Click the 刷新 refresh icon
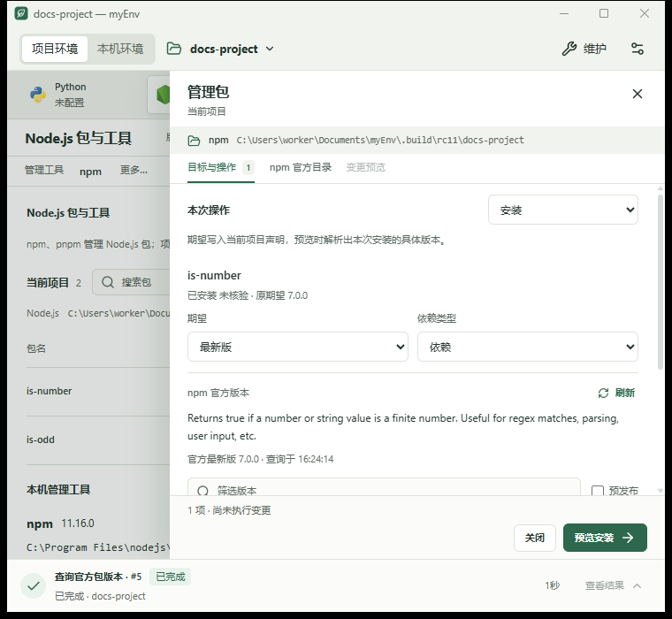 point(603,394)
